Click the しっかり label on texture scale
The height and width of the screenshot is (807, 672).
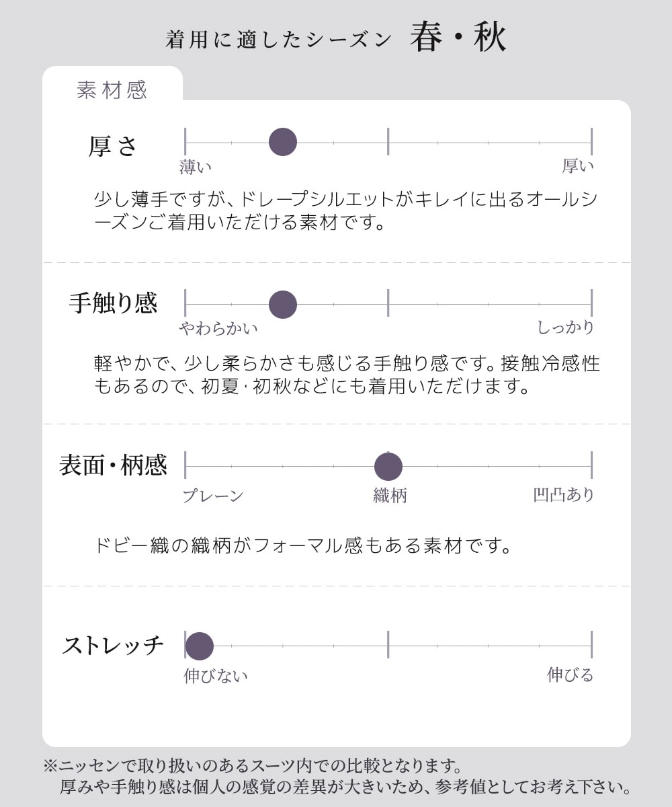566,328
